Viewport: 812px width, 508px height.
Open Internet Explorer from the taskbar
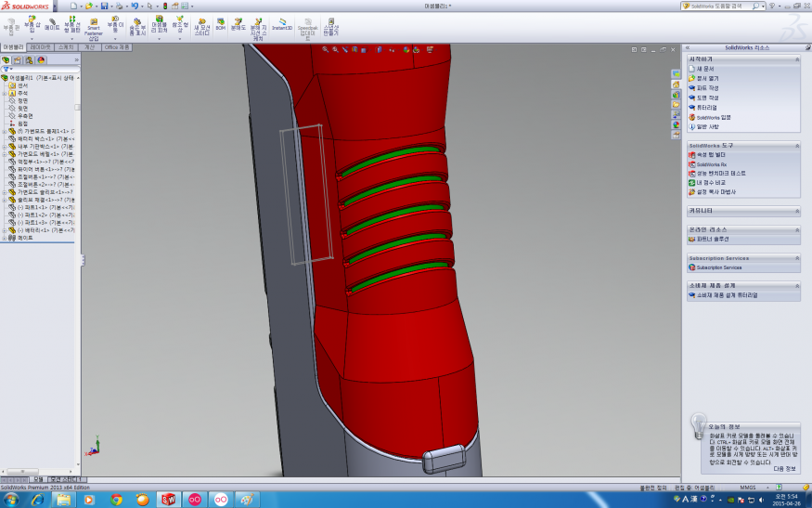pos(38,500)
